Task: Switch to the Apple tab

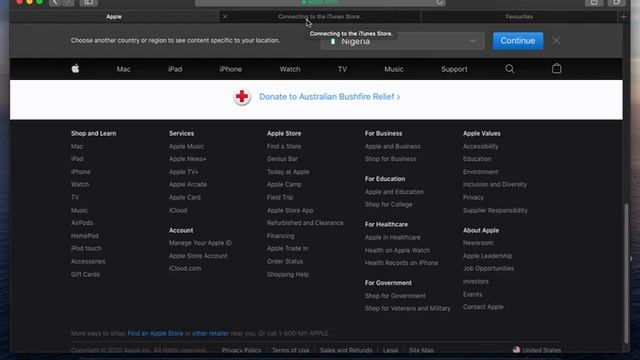Action: (x=114, y=17)
